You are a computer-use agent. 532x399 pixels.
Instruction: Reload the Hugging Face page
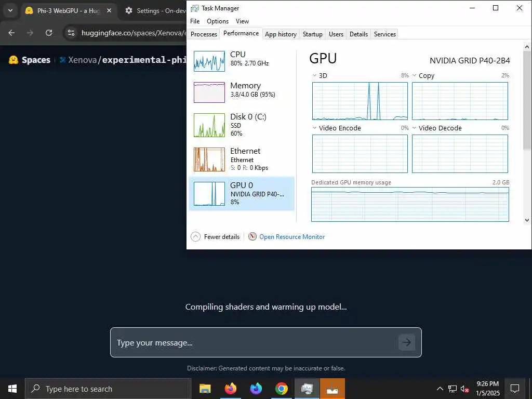click(x=49, y=33)
